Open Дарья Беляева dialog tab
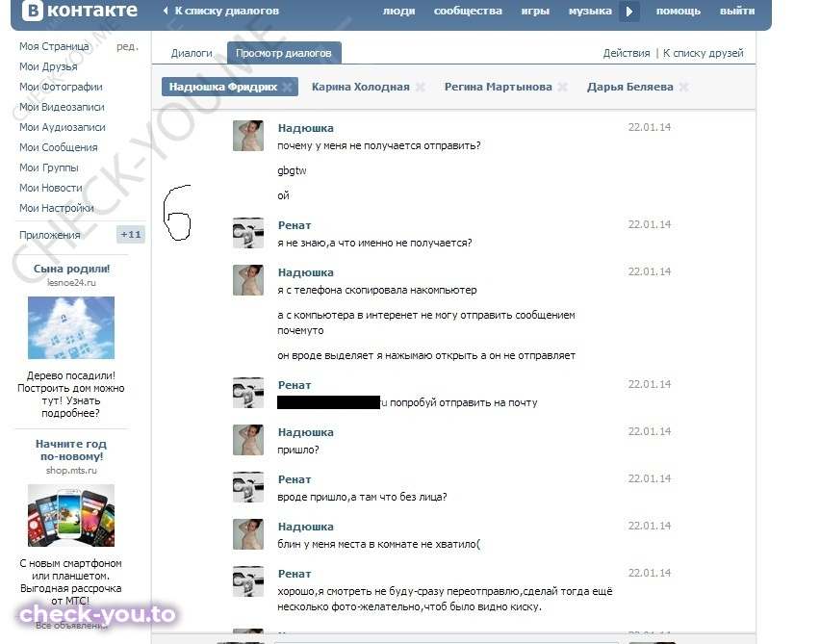Image resolution: width=820 pixels, height=644 pixels. 629,87
